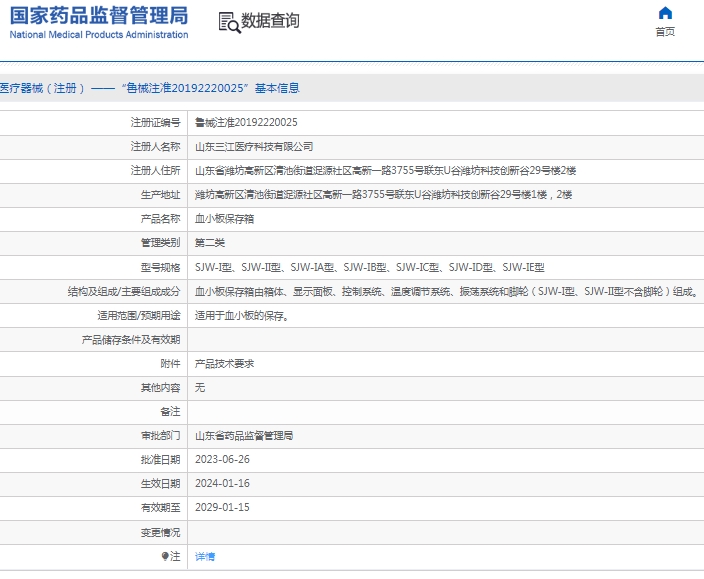Click the 数据查询 heading text
Viewport: 704px width, 579px height.
pyautogui.click(x=270, y=21)
